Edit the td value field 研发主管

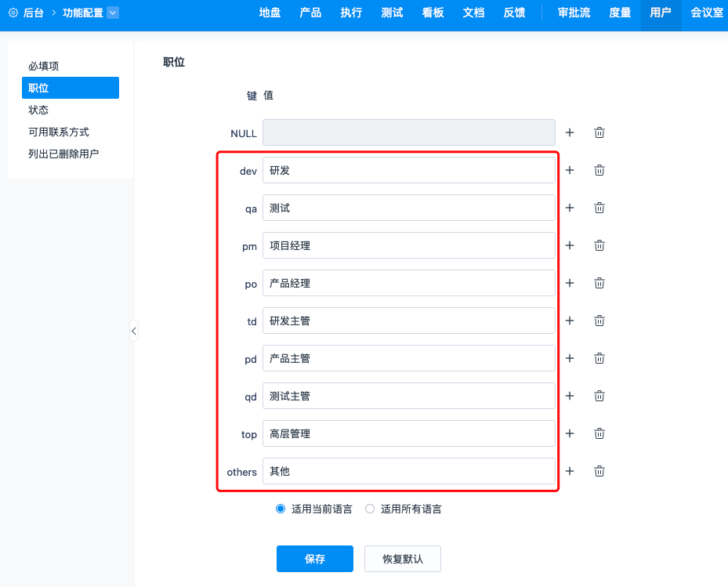(x=409, y=321)
